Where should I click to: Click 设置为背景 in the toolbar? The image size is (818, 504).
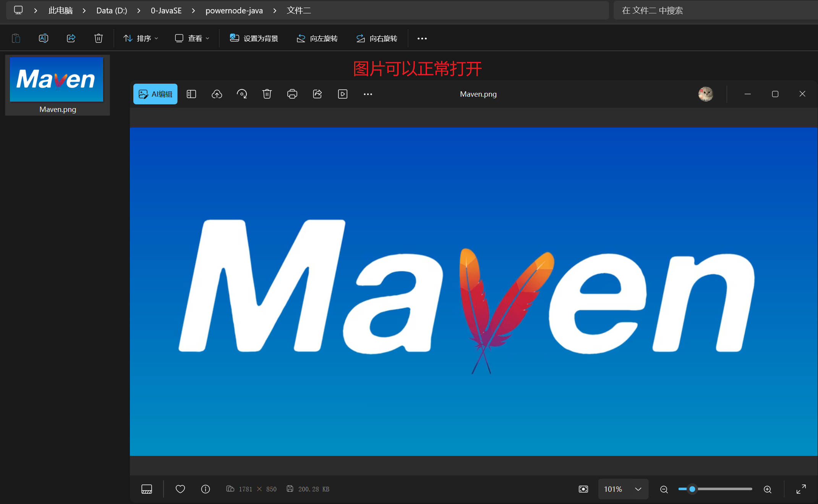pos(254,39)
